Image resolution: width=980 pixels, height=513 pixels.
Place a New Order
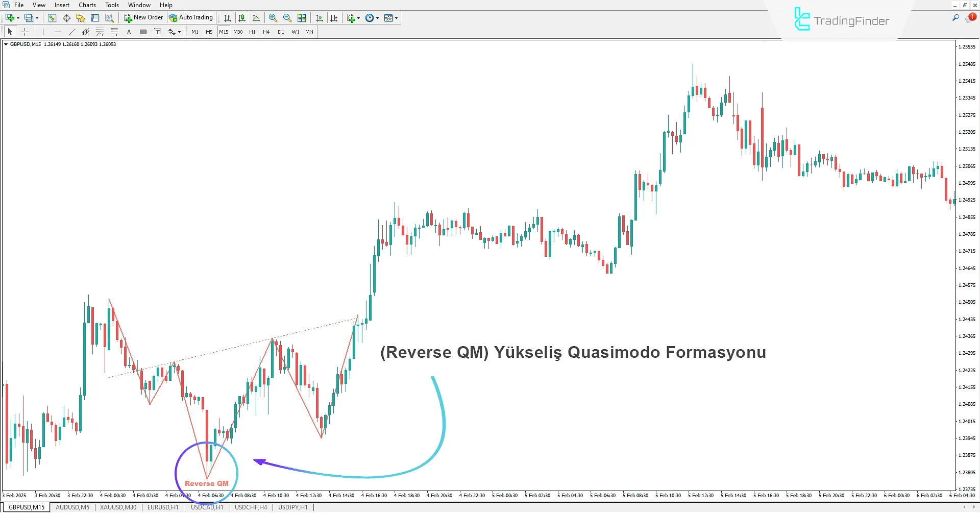click(x=143, y=17)
